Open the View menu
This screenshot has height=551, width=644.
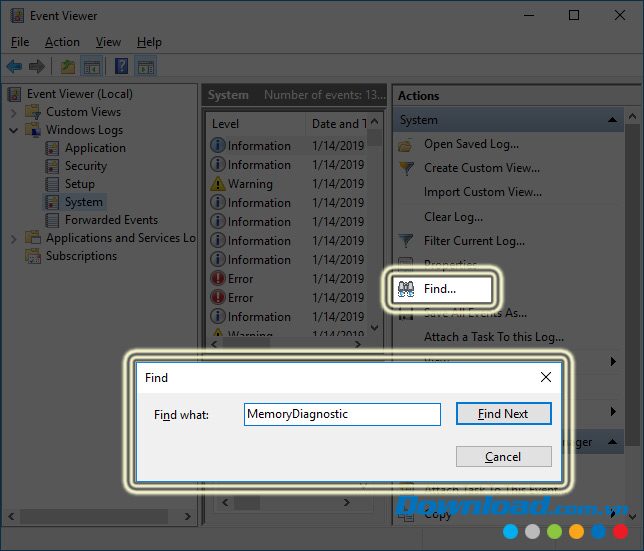[108, 42]
